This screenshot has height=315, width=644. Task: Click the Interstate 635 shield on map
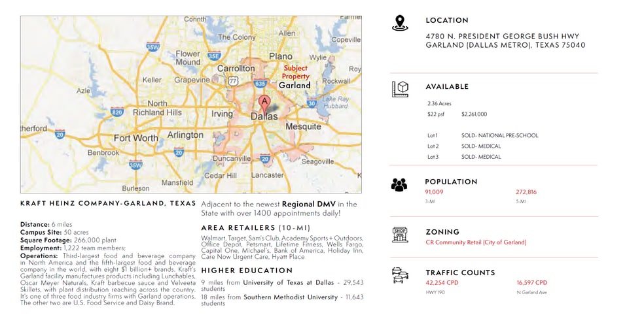[260, 84]
